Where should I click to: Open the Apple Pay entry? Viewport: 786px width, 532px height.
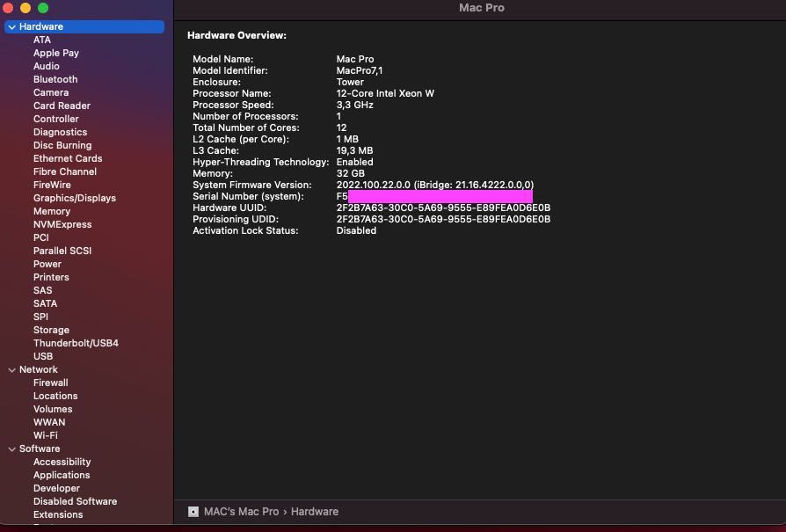pyautogui.click(x=56, y=53)
